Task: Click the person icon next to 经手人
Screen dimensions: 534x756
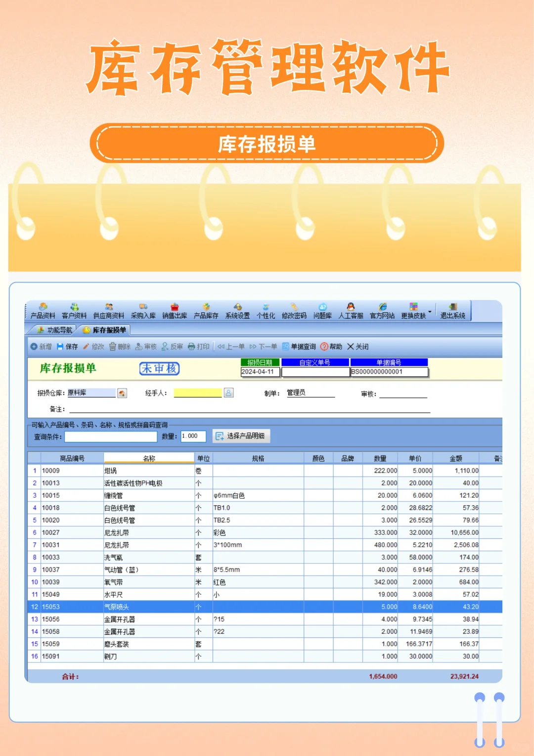Action: pos(227,392)
